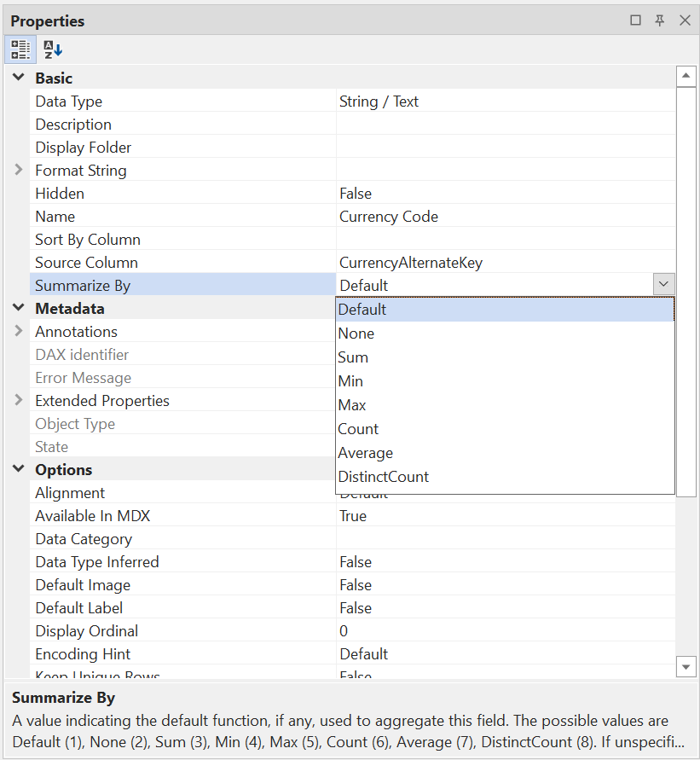Click the Name value Currency Code
700x760 pixels.
[x=389, y=217]
